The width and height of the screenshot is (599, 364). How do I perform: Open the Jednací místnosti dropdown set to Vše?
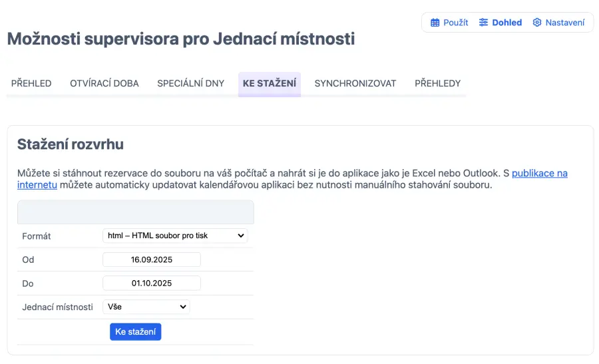pyautogui.click(x=146, y=307)
